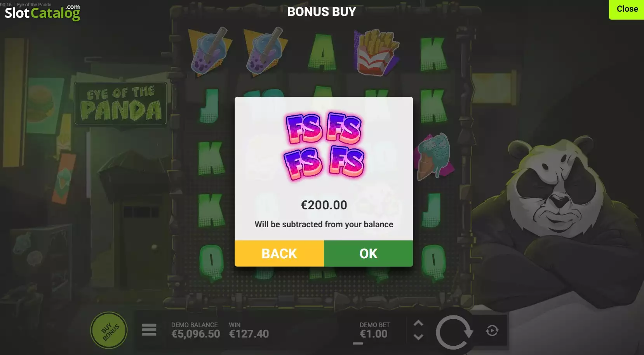Click the demo balance display
Viewport: 644px width, 355px height.
[195, 330]
